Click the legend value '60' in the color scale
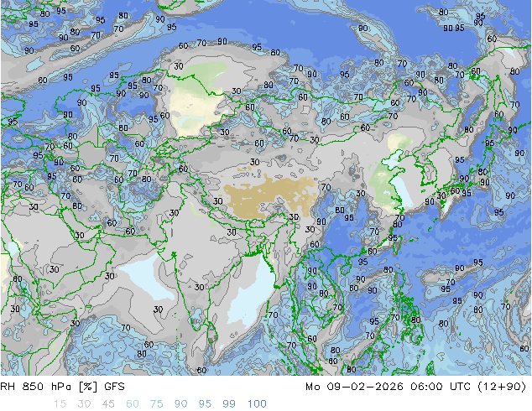Viewport: 532px width, 411px height. 133,404
